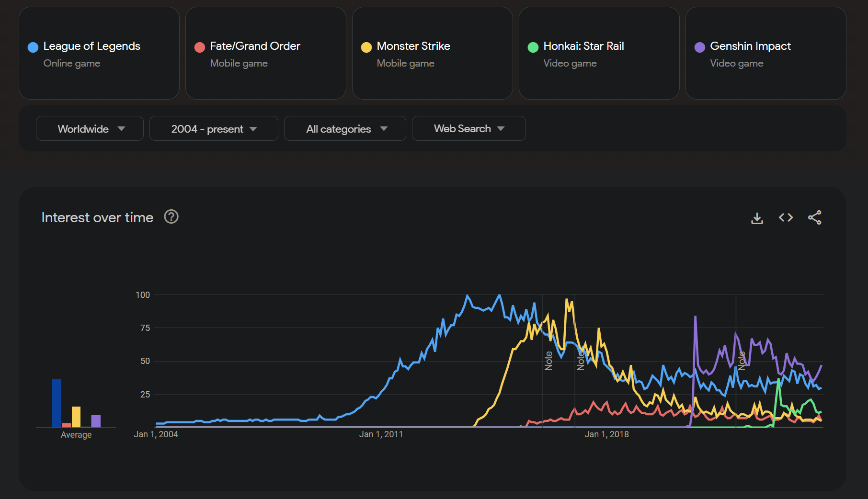
Task: Click League of Legends blue dot
Action: tap(33, 47)
